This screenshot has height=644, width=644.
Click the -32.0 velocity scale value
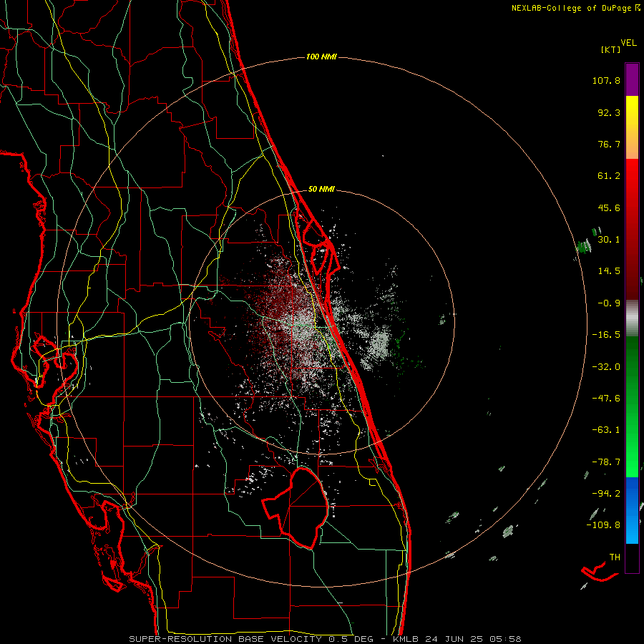click(x=606, y=367)
